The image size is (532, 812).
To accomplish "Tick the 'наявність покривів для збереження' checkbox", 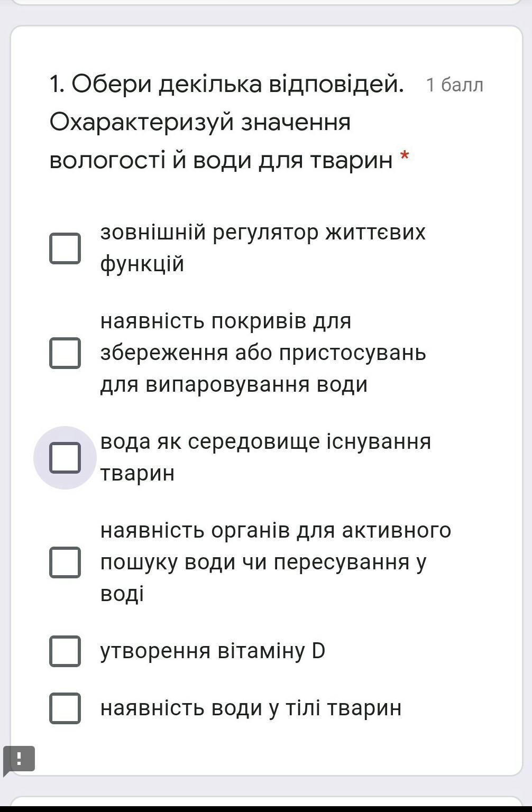I will (x=65, y=353).
